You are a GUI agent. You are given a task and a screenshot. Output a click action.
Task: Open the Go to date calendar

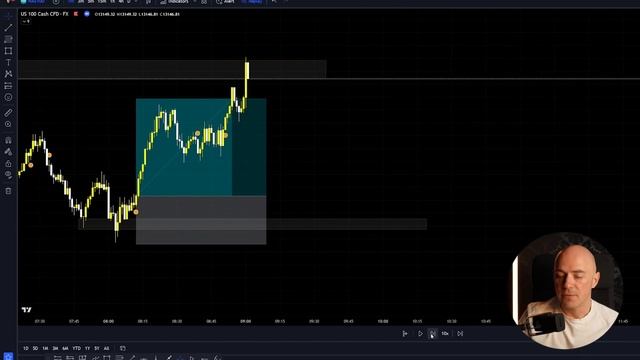pos(123,348)
